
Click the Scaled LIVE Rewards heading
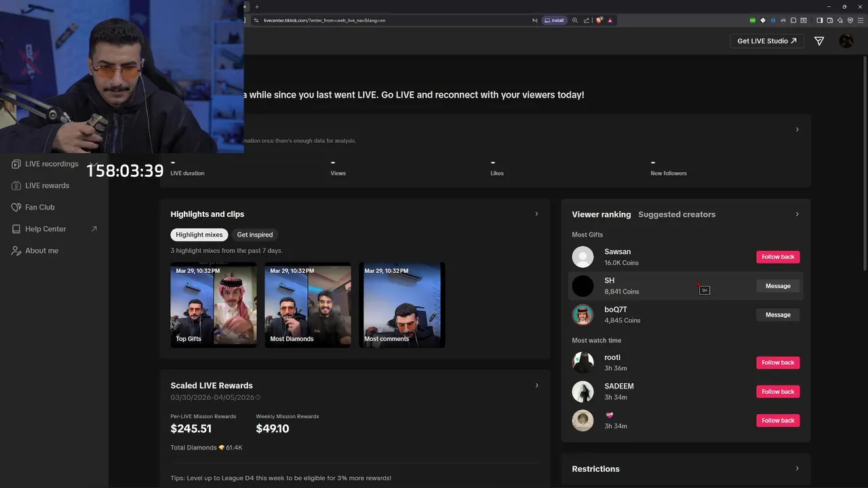point(212,386)
